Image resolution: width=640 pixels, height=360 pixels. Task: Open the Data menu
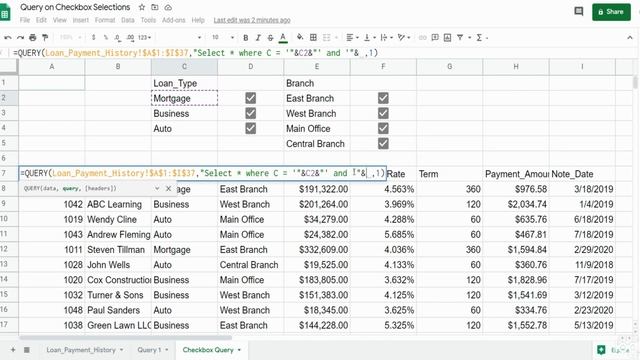(x=127, y=20)
